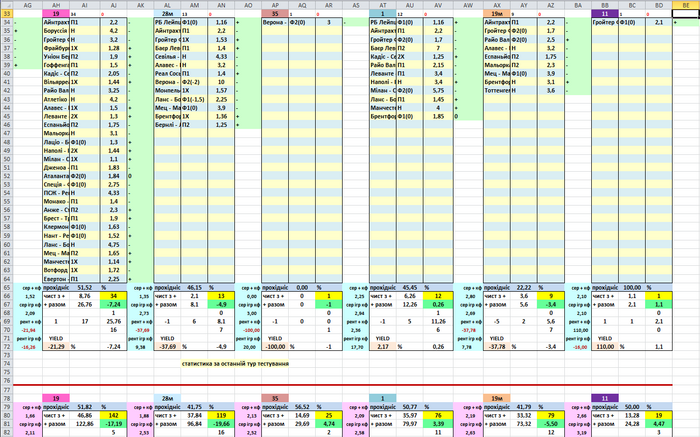This screenshot has height=437, width=700.
Task: Select column header BA
Action: pos(578,5)
